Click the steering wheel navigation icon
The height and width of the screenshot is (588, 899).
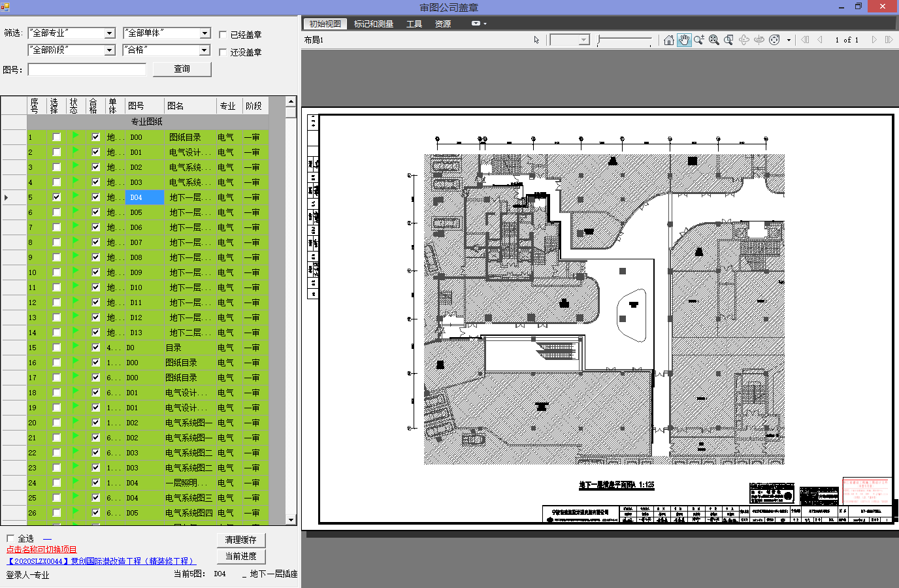(x=774, y=40)
